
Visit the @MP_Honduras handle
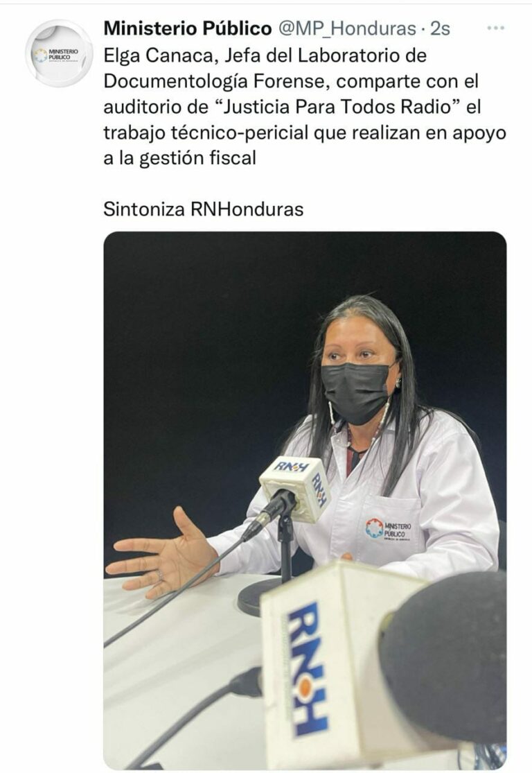(348, 28)
